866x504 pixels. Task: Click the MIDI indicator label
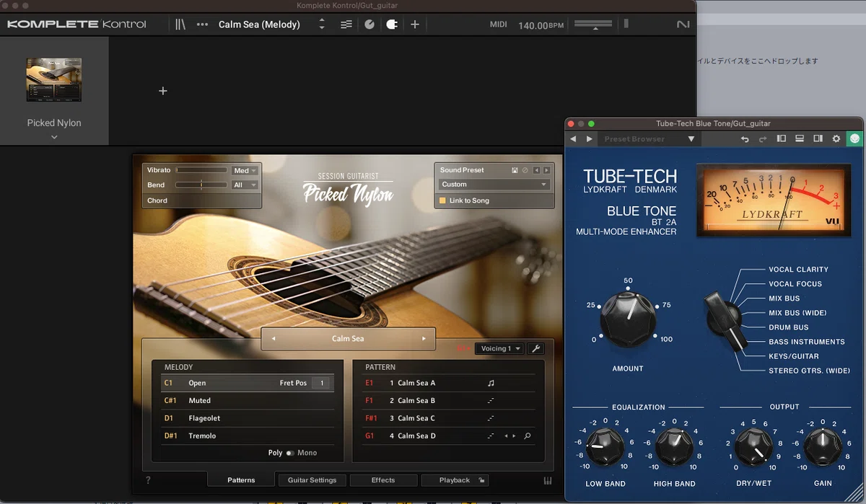click(499, 25)
